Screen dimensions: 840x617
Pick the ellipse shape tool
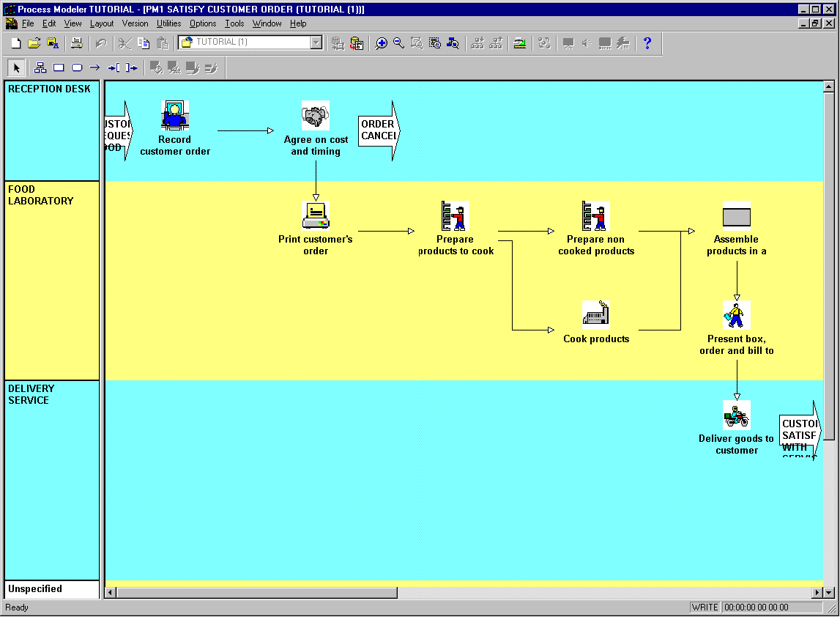coord(76,67)
